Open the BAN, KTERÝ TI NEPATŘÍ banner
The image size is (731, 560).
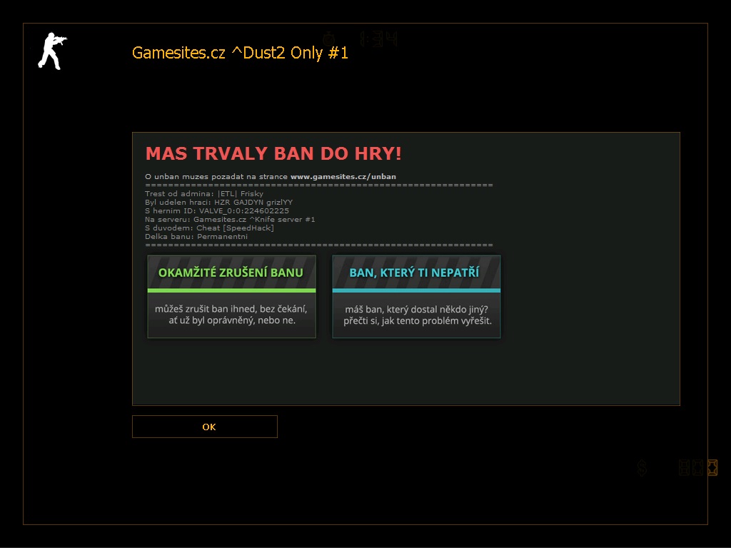(416, 273)
